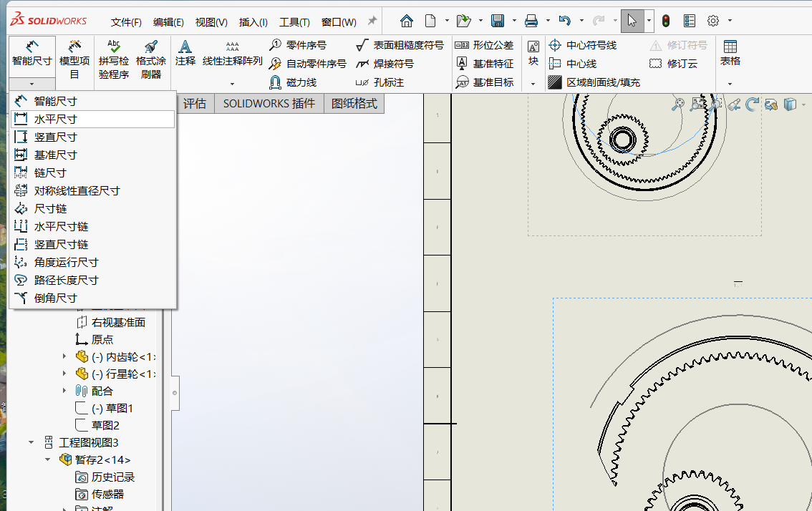Toggle the Select arrow cursor tool

click(x=632, y=21)
